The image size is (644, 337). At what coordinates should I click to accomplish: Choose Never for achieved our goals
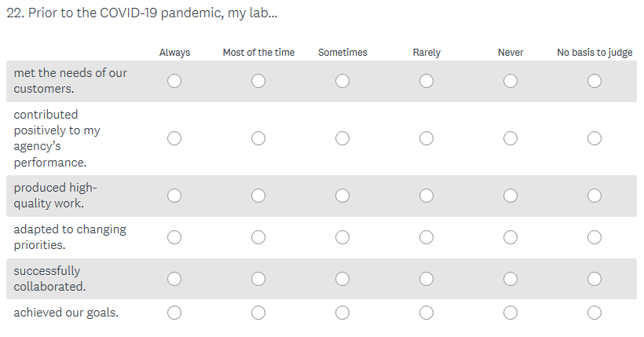point(510,313)
